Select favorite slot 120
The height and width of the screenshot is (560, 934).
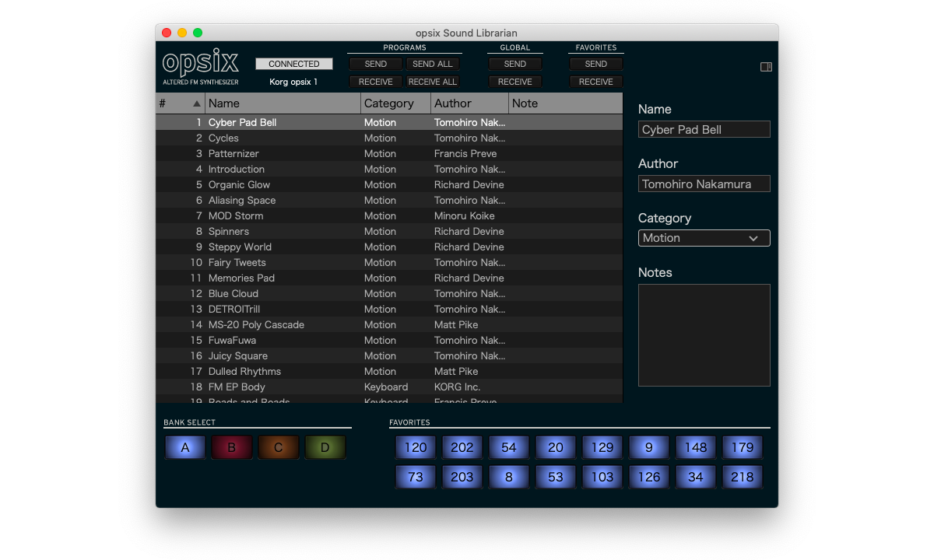(416, 447)
